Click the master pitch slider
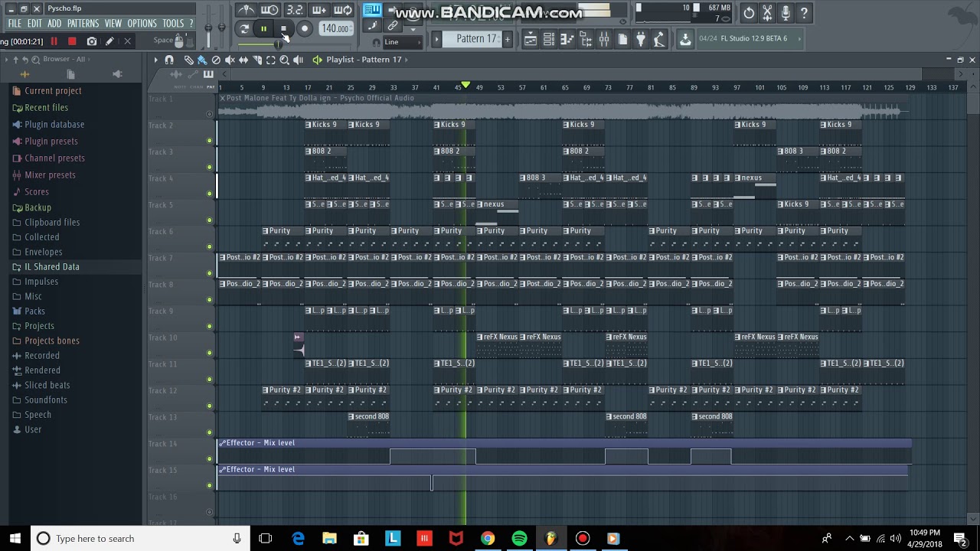Image resolution: width=980 pixels, height=551 pixels. (222, 29)
